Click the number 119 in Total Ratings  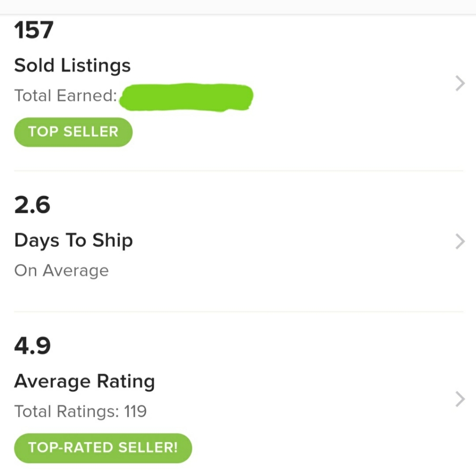pos(135,411)
